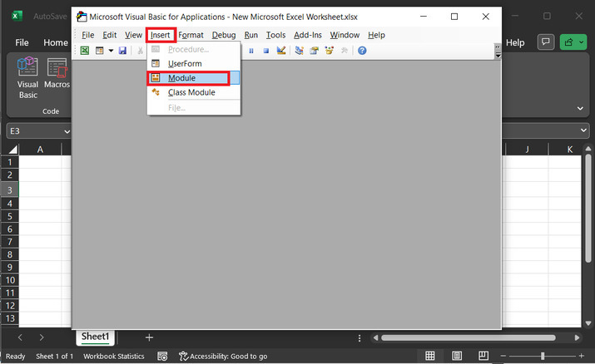
Task: Add a new sheet with plus button
Action: pyautogui.click(x=149, y=337)
